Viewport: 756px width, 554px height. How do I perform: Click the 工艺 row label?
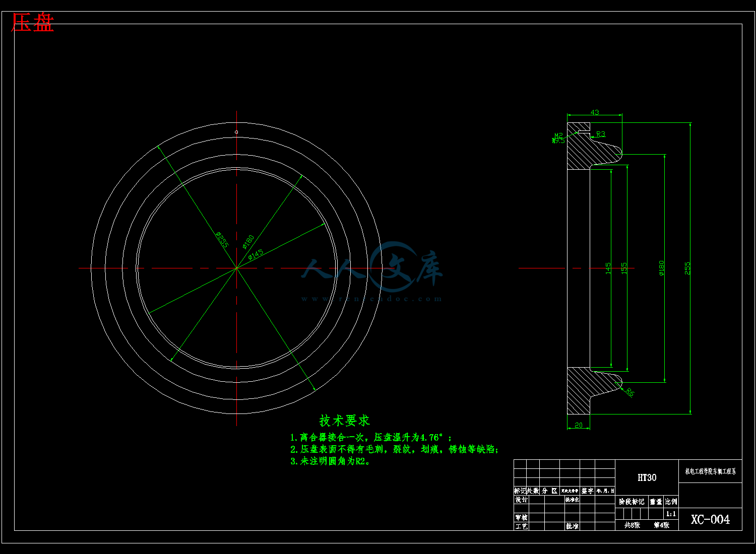[x=521, y=526]
